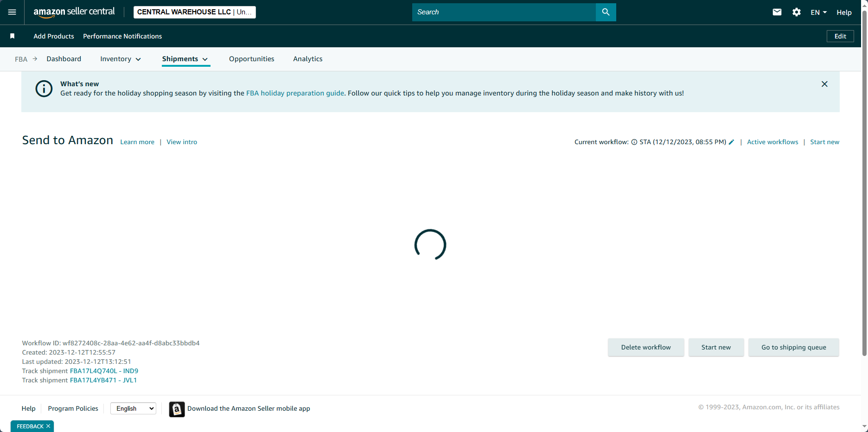
Task: Track shipment FBA17L4Q740L - IND9
Action: [x=104, y=371]
